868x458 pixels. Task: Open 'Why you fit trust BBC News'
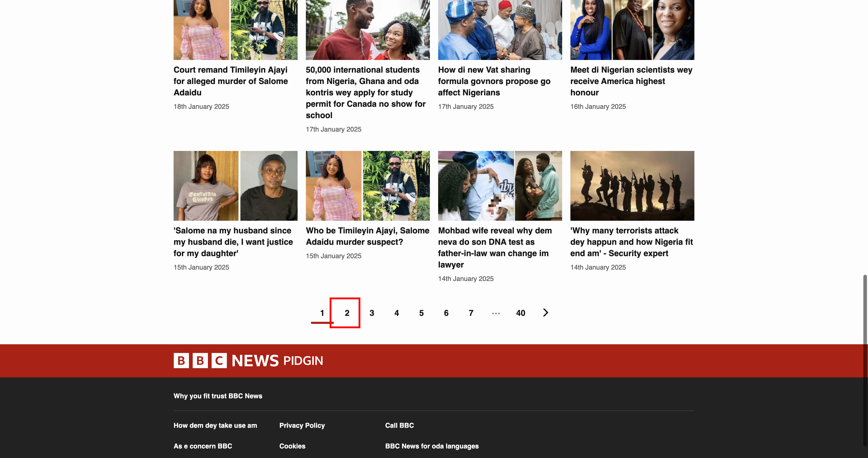[x=218, y=396]
